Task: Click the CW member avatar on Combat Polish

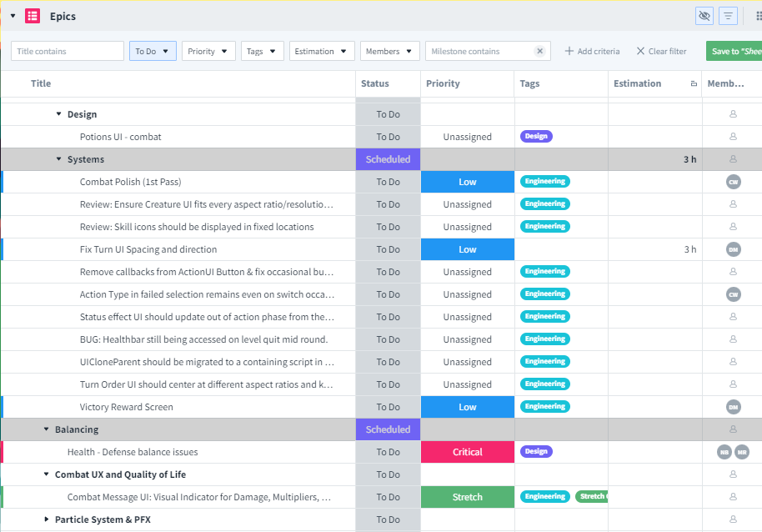Action: tap(734, 182)
